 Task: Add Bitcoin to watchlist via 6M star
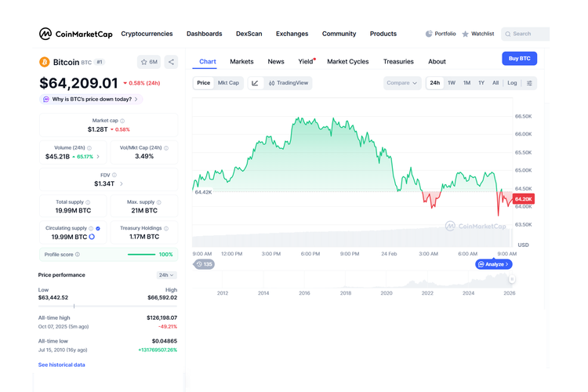pyautogui.click(x=149, y=62)
